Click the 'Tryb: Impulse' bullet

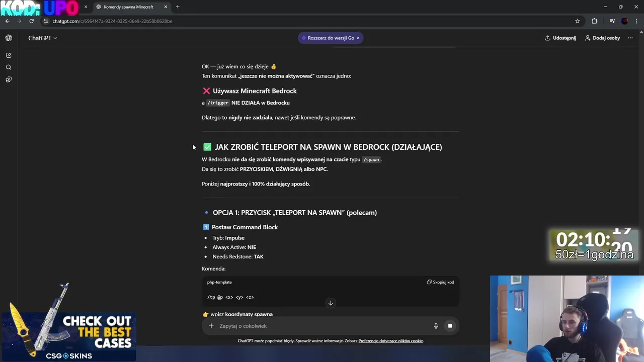tap(228, 238)
